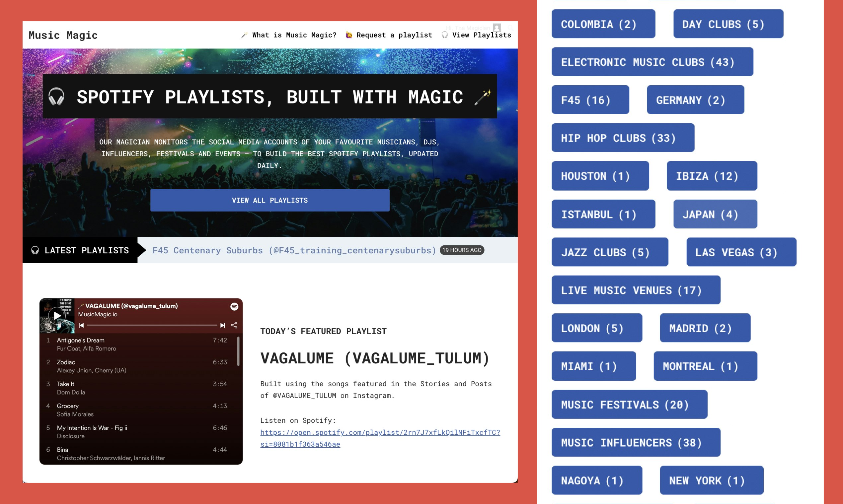Image resolution: width=843 pixels, height=504 pixels.
Task: Select the ELECTRONIC MUSIC CLUBS (43) category tag
Action: 652,62
